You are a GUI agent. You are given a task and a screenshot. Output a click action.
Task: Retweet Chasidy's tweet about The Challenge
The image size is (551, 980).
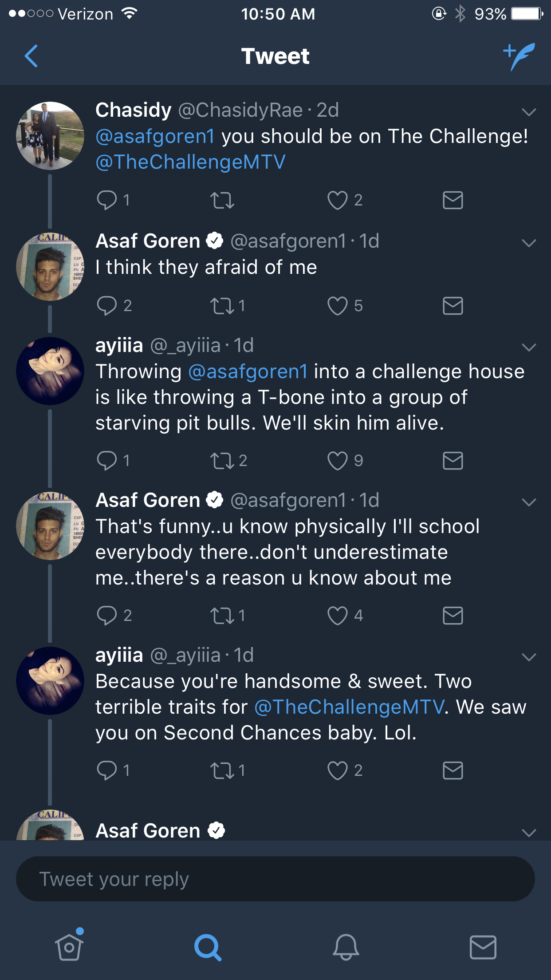coord(222,200)
